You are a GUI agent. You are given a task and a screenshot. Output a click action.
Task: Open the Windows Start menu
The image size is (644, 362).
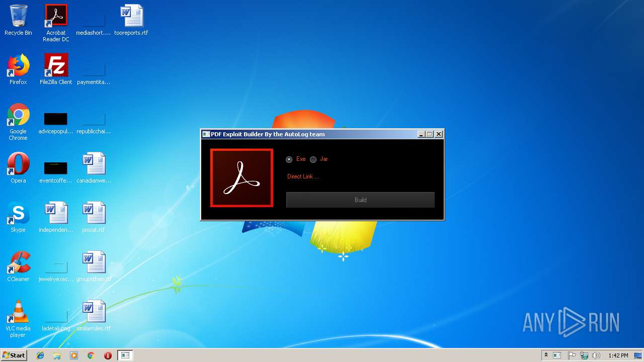[x=14, y=355]
